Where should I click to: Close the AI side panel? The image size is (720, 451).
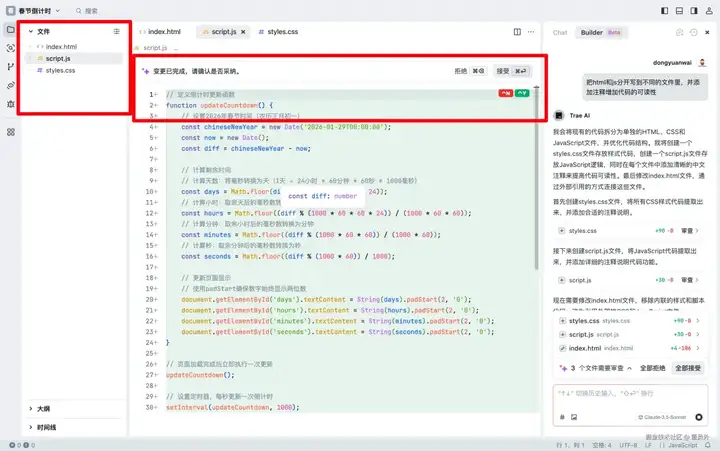pyautogui.click(x=707, y=32)
